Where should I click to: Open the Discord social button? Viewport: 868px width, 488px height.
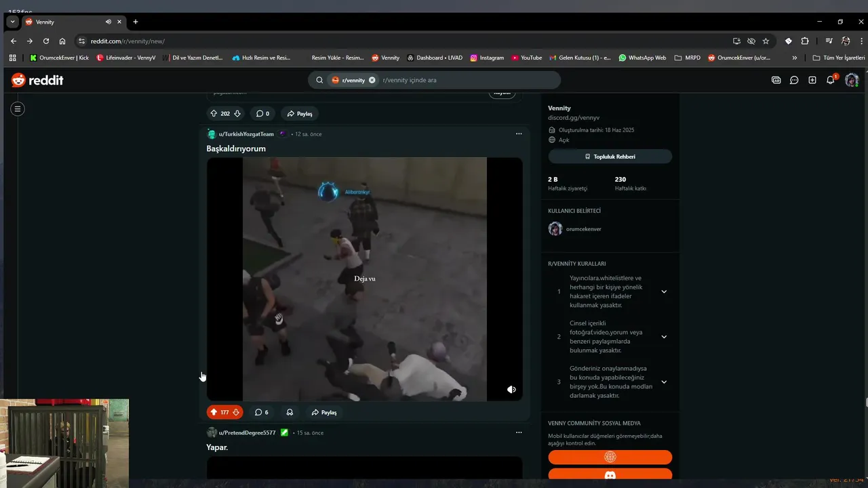610,474
